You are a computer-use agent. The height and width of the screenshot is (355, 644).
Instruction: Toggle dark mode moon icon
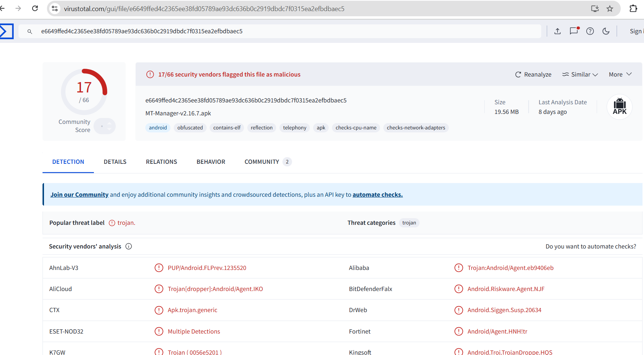coord(606,31)
